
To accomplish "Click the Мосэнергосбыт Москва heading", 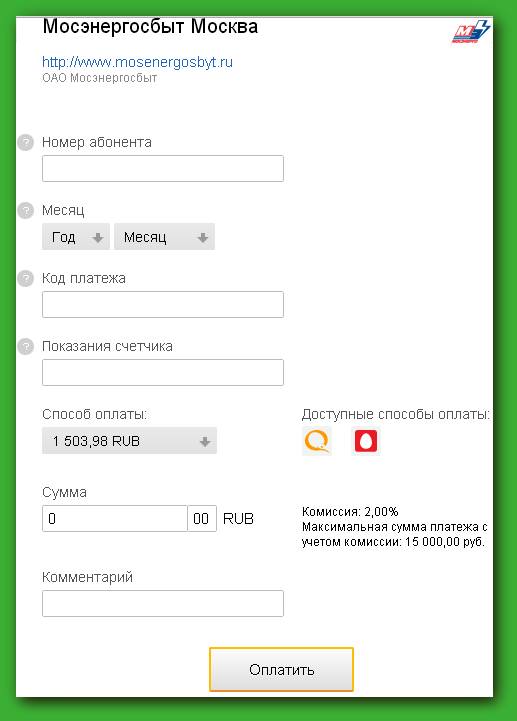I will (150, 27).
